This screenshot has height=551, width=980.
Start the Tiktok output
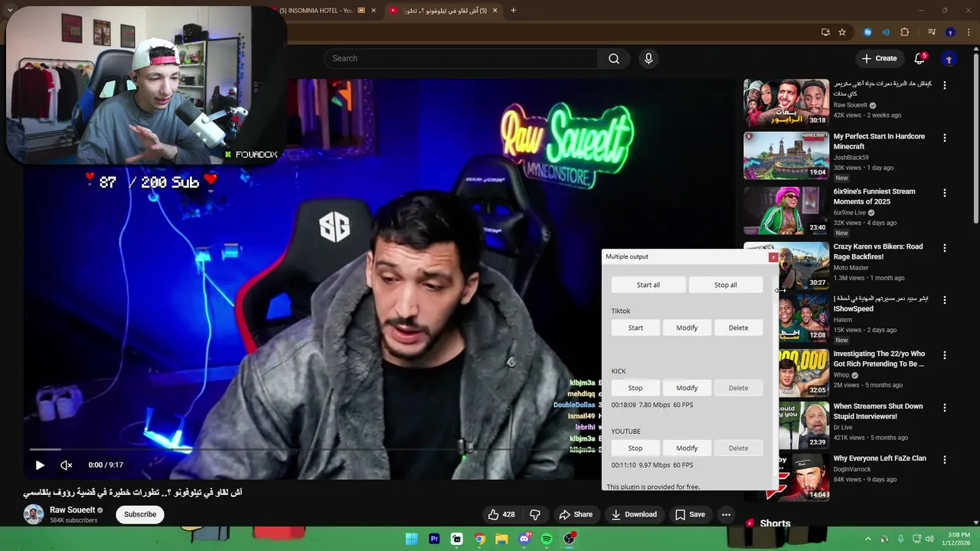pos(635,328)
